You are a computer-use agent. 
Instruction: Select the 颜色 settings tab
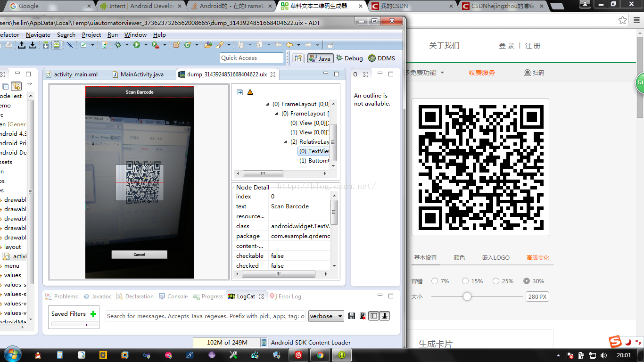pos(459,258)
